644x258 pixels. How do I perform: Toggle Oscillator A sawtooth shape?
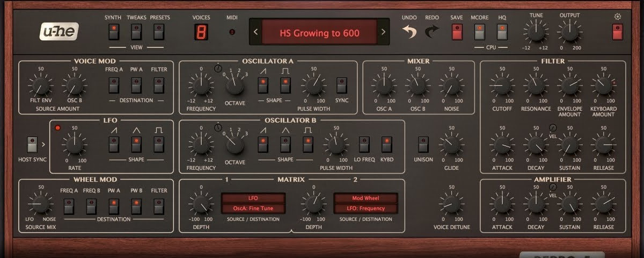(x=262, y=85)
